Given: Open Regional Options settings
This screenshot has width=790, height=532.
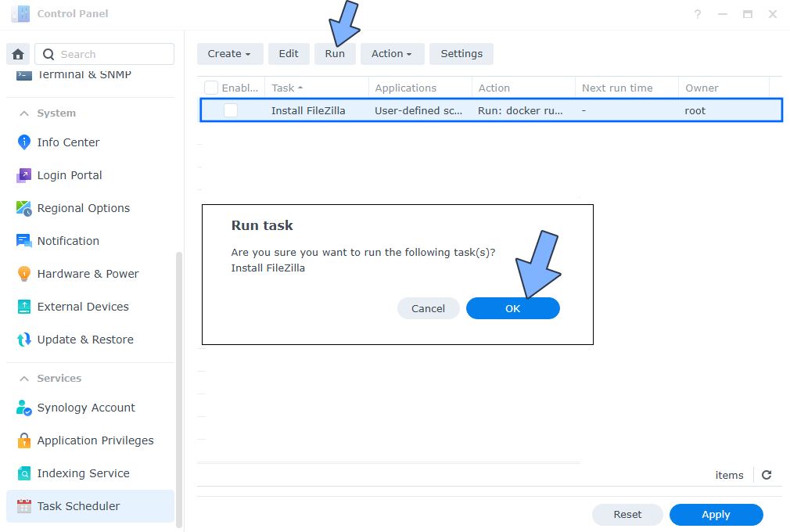Looking at the screenshot, I should click(83, 208).
